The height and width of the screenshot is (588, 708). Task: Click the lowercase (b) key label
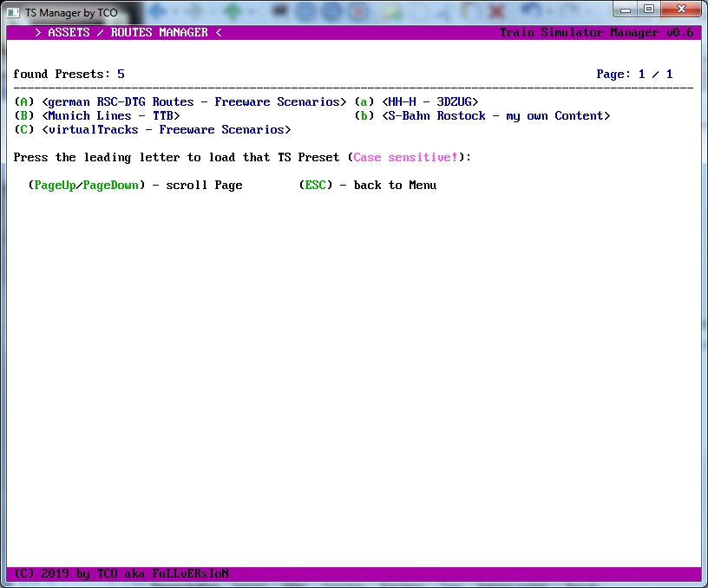pyautogui.click(x=364, y=116)
